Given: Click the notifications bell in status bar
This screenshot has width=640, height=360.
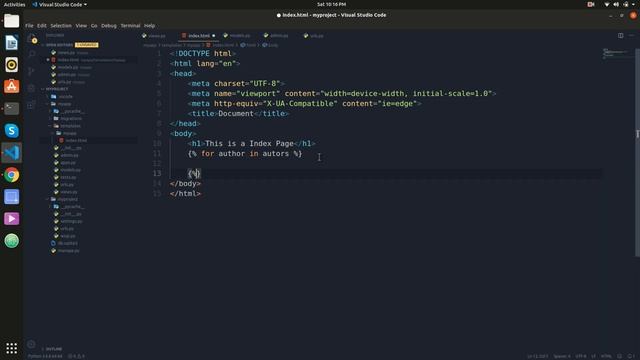Looking at the screenshot, I should [x=632, y=356].
